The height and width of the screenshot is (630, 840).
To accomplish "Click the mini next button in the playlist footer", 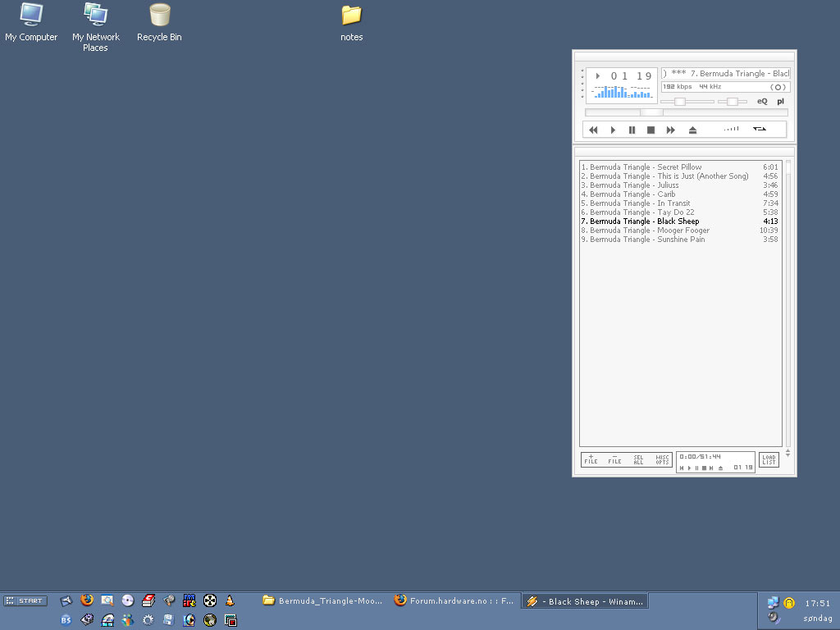I will [x=711, y=468].
